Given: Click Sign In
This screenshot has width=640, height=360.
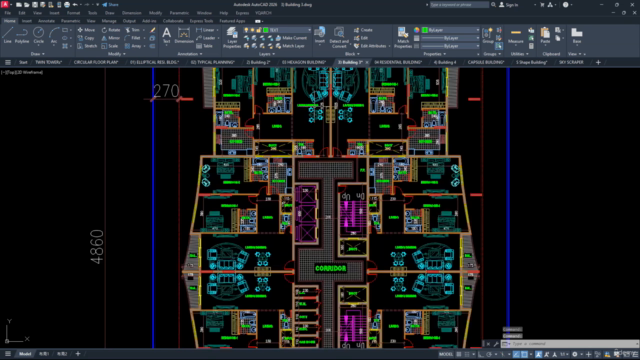Looking at the screenshot, I should (x=509, y=4).
